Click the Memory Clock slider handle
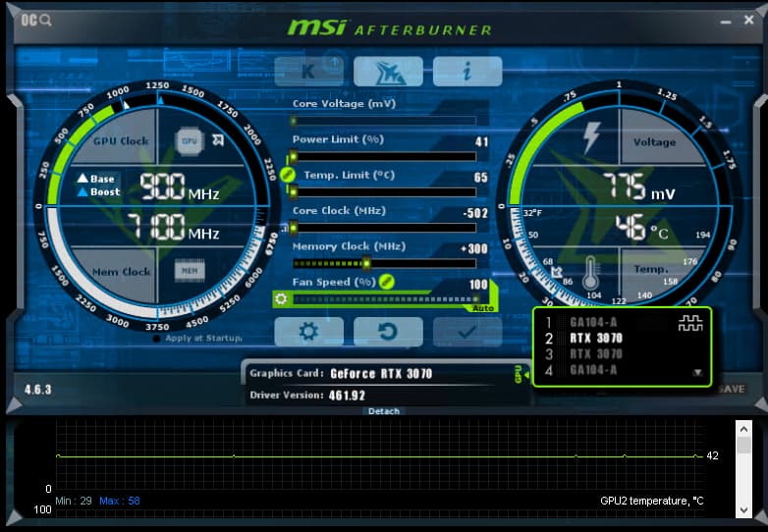The height and width of the screenshot is (532, 768). [366, 264]
